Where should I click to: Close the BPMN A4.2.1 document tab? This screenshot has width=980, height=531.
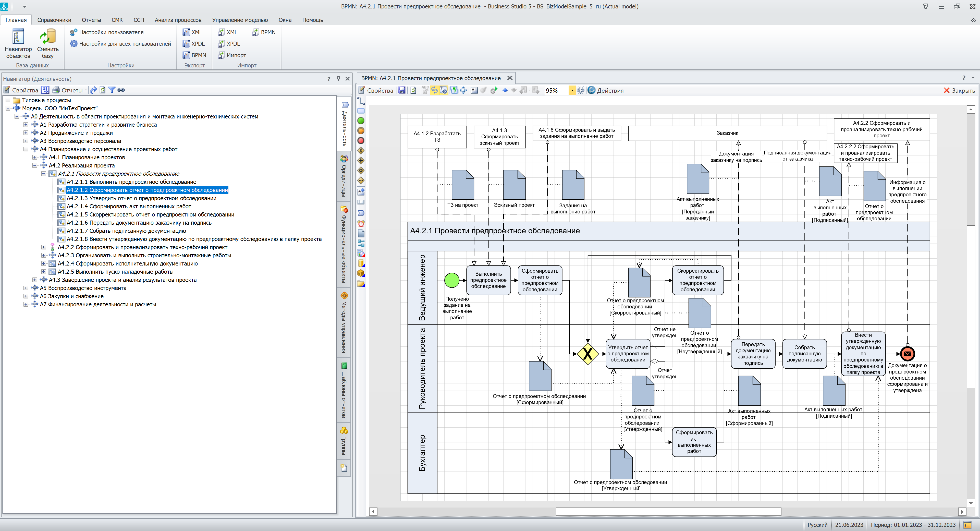510,78
